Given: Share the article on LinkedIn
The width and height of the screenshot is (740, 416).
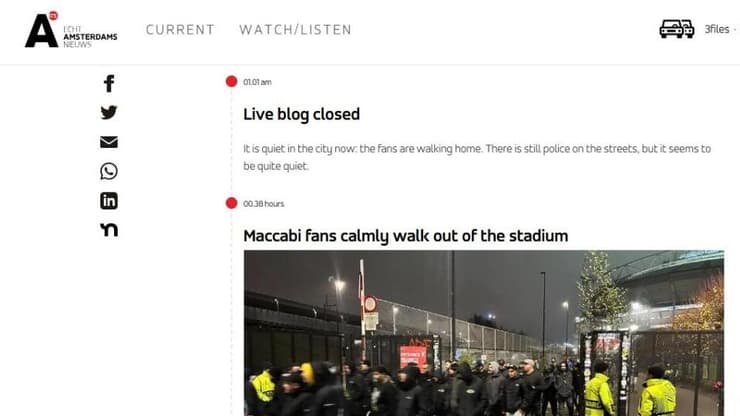Looking at the screenshot, I should tap(109, 201).
